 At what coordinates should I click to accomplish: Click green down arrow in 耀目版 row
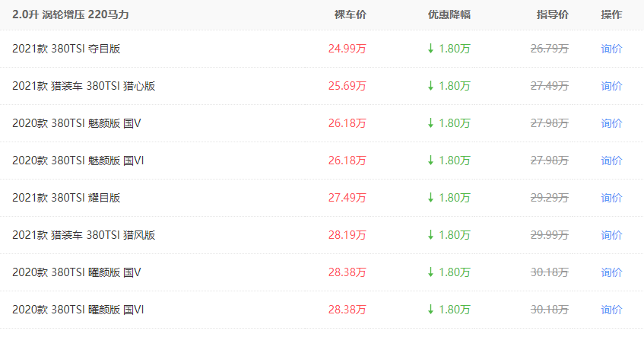click(x=430, y=198)
